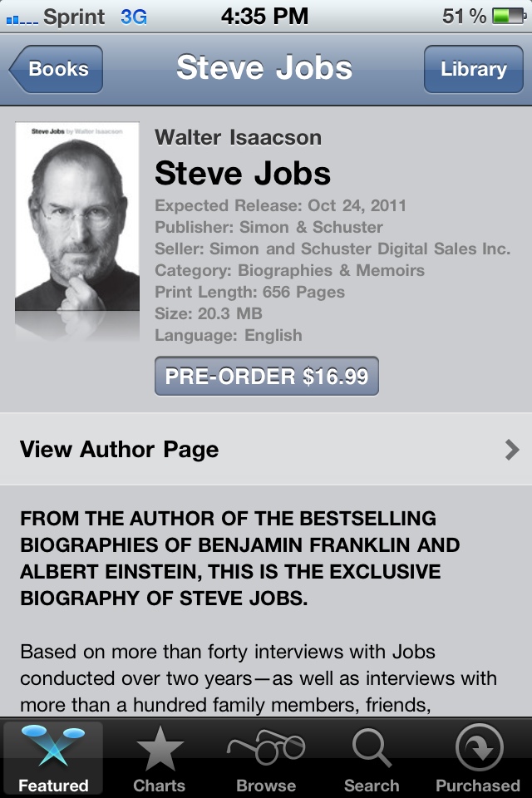Go back to Books
The image size is (532, 798).
57,69
